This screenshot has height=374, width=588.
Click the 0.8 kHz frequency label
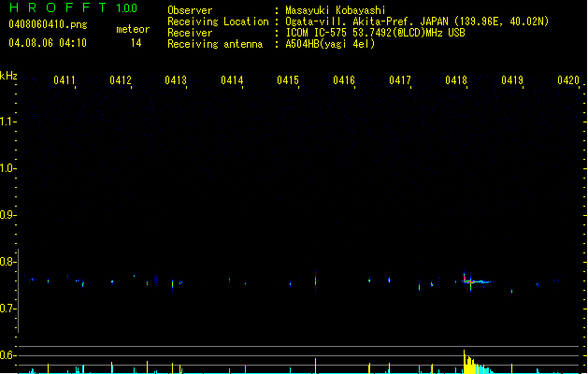coord(7,262)
